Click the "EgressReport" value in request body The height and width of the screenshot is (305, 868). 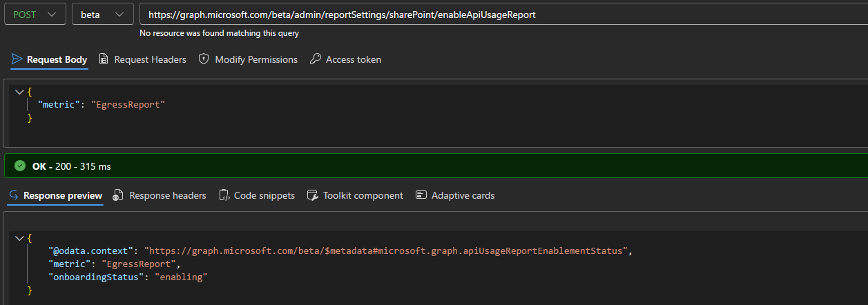128,105
